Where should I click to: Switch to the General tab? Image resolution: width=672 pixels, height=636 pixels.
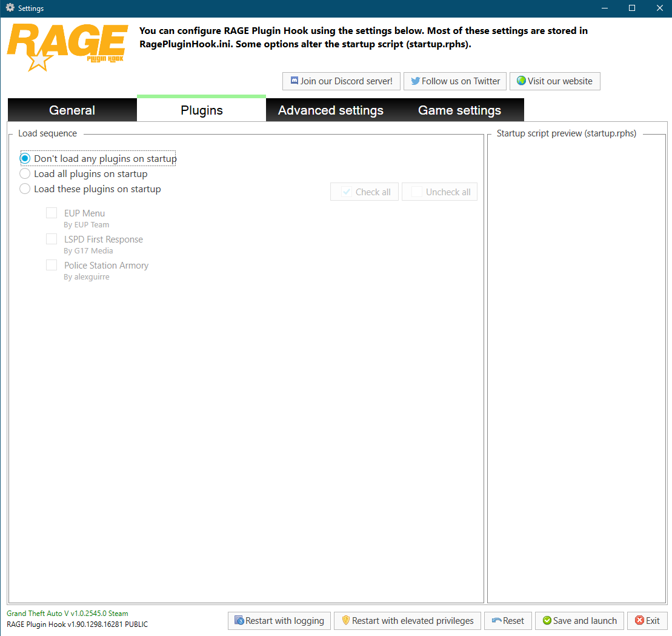pos(72,110)
